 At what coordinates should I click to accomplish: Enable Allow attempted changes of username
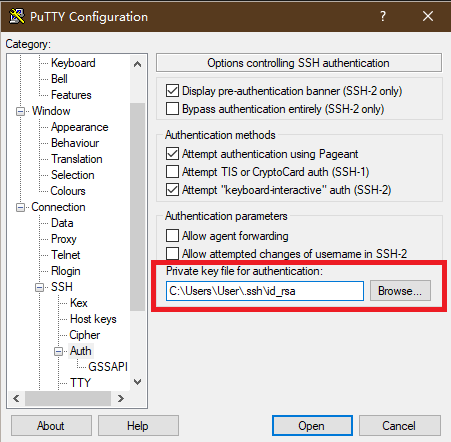point(172,254)
